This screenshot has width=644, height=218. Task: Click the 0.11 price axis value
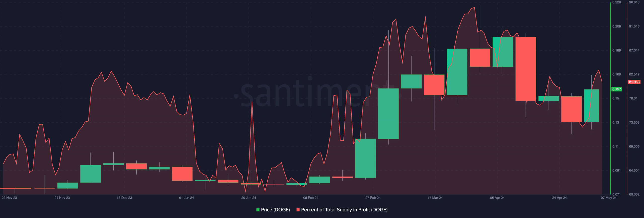[615, 146]
